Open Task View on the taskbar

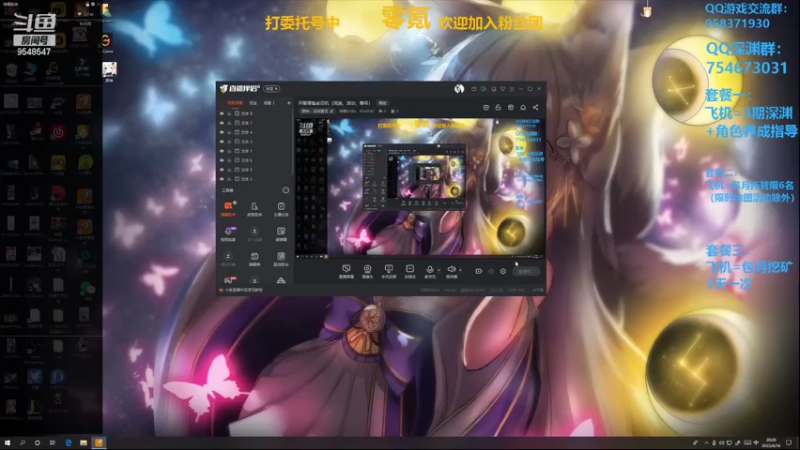(52, 443)
